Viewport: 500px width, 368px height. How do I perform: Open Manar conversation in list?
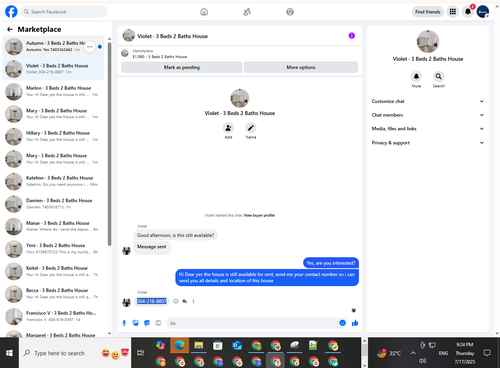point(53,226)
